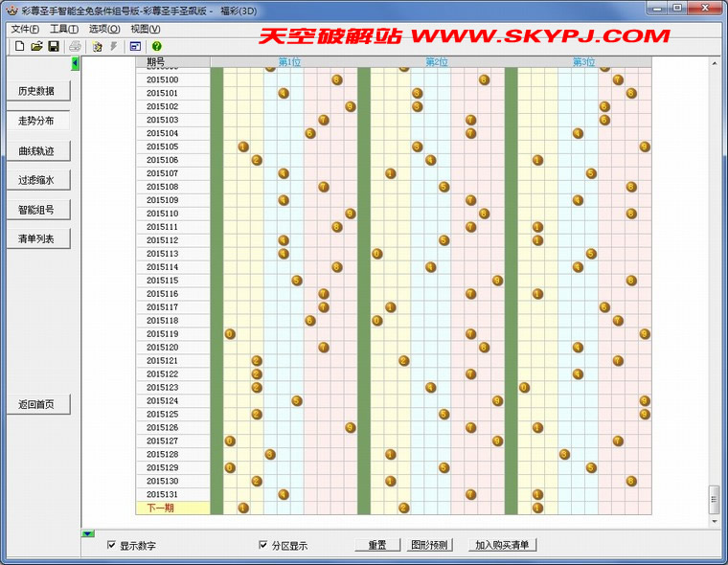The height and width of the screenshot is (565, 728).
Task: Collapse the bottom panel with green down arrow
Action: (x=88, y=533)
